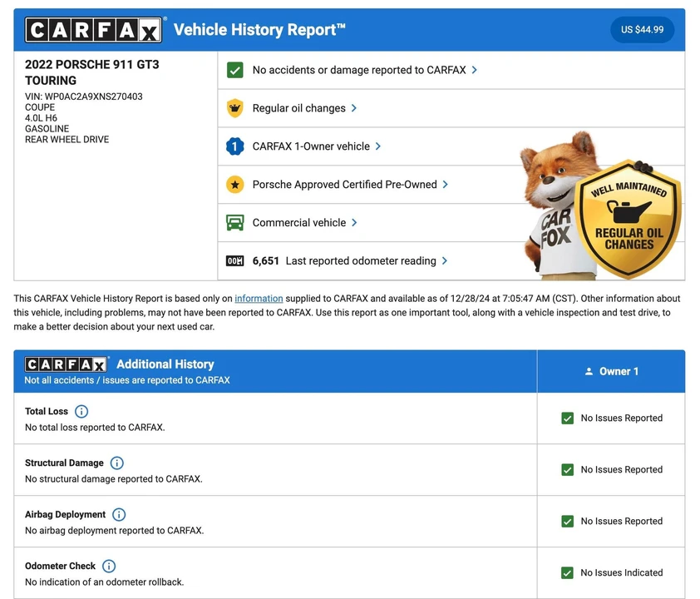
Task: Open the Last reported odometer reading link
Action: point(361,261)
